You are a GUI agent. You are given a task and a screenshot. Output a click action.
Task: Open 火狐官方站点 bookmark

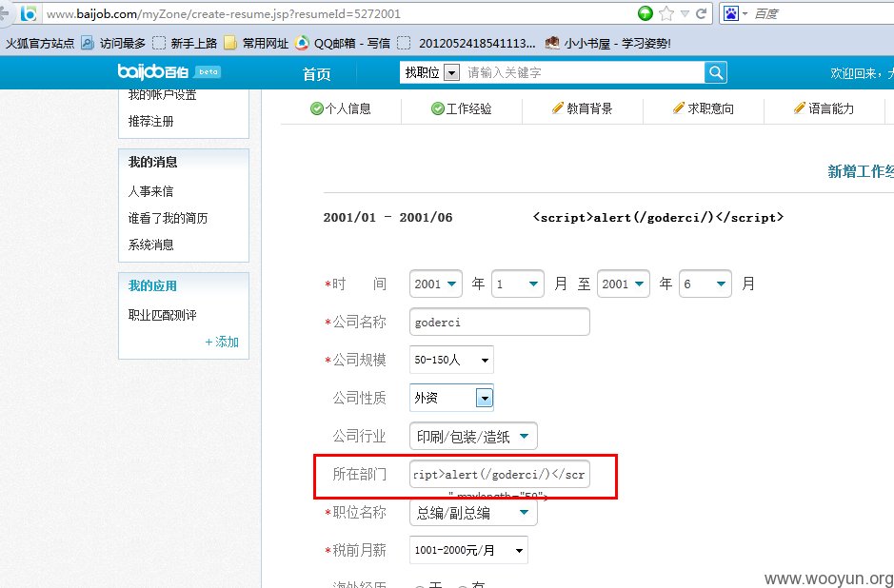40,43
